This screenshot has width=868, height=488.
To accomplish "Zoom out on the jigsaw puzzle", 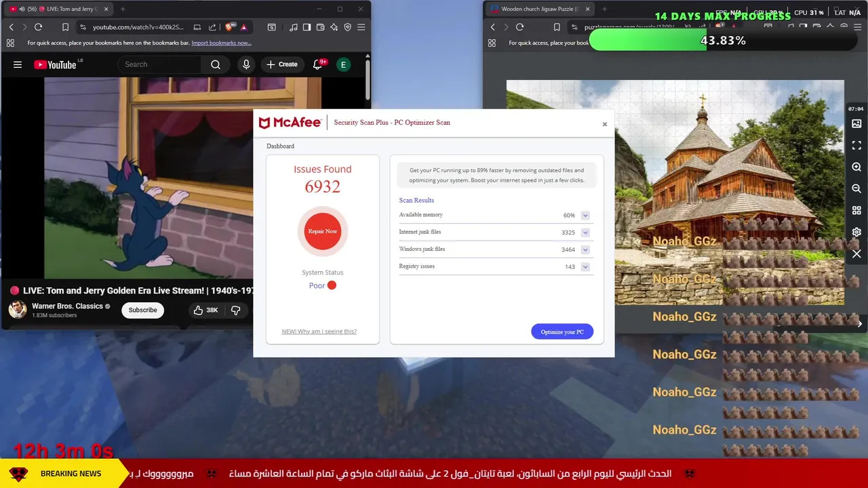I will (856, 188).
